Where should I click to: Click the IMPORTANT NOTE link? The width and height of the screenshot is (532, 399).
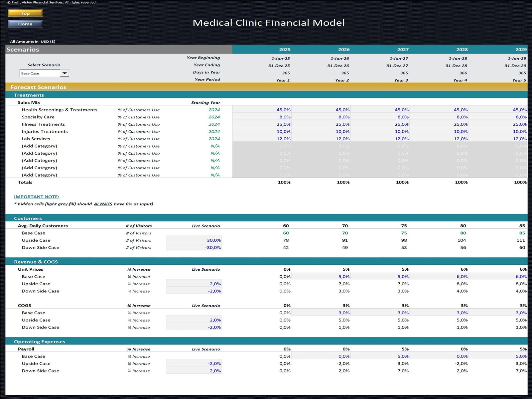[37, 197]
